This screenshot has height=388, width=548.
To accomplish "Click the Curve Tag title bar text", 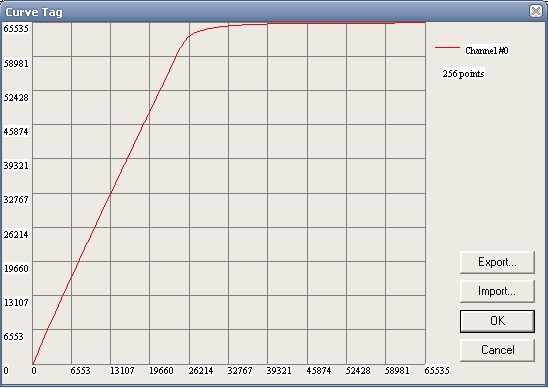I will click(x=34, y=12).
